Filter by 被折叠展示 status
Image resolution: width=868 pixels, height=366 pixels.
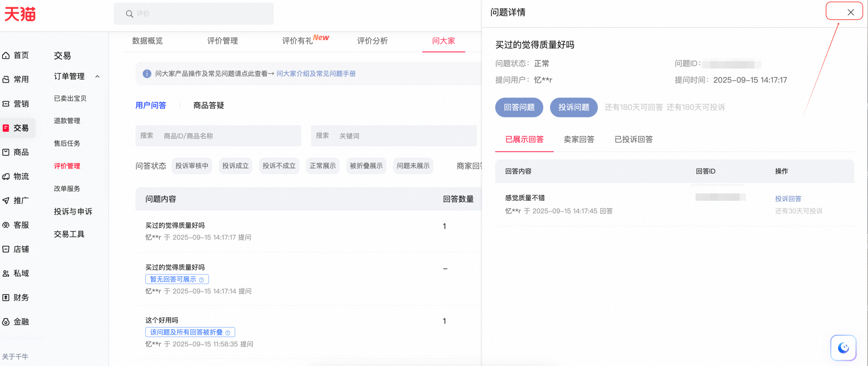tap(366, 166)
